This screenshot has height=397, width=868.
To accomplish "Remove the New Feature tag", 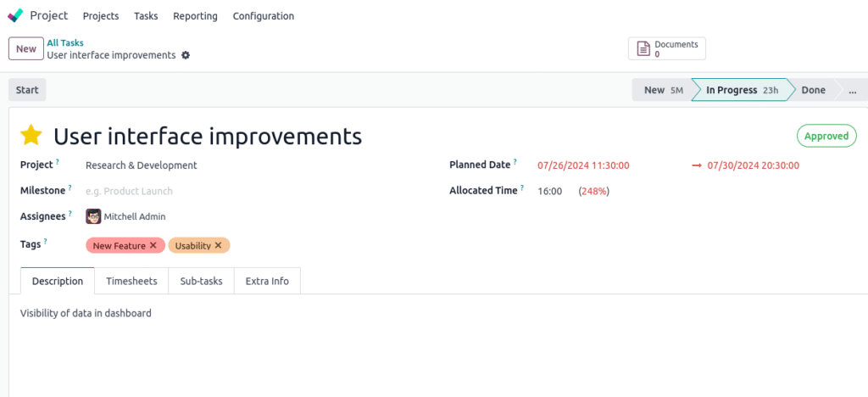I will coord(153,245).
